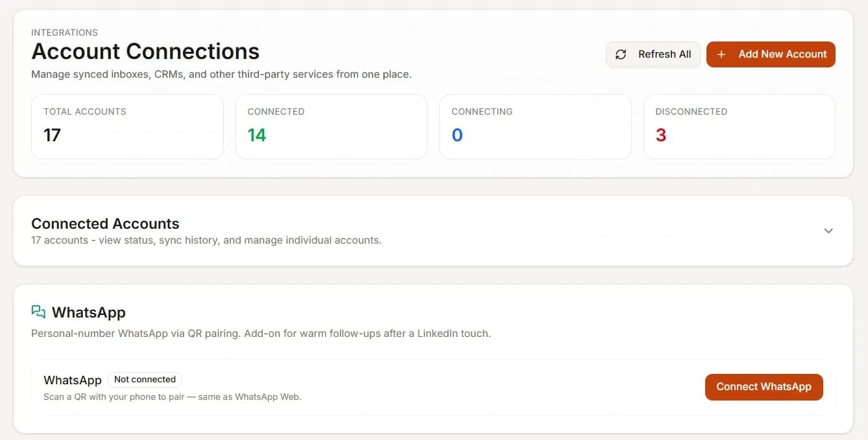868x440 pixels.
Task: Click the "Scan a QR with your phone" text
Action: [x=173, y=397]
